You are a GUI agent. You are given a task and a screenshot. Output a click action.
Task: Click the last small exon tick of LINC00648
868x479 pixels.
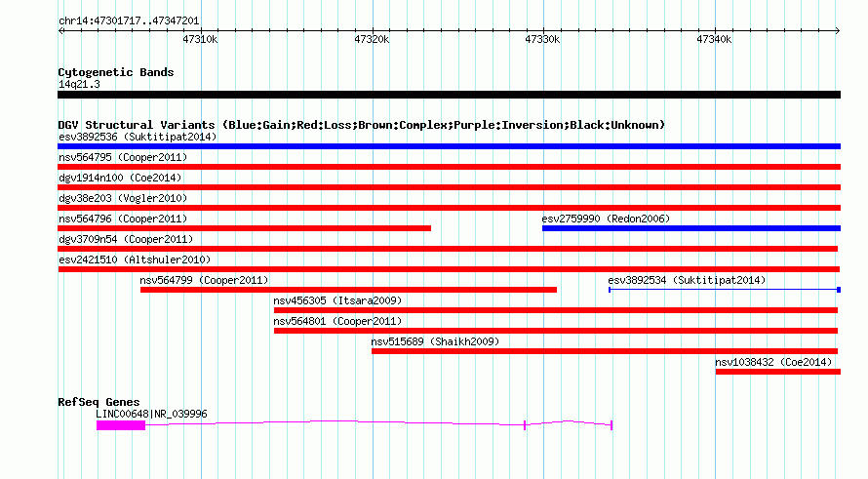click(x=612, y=425)
